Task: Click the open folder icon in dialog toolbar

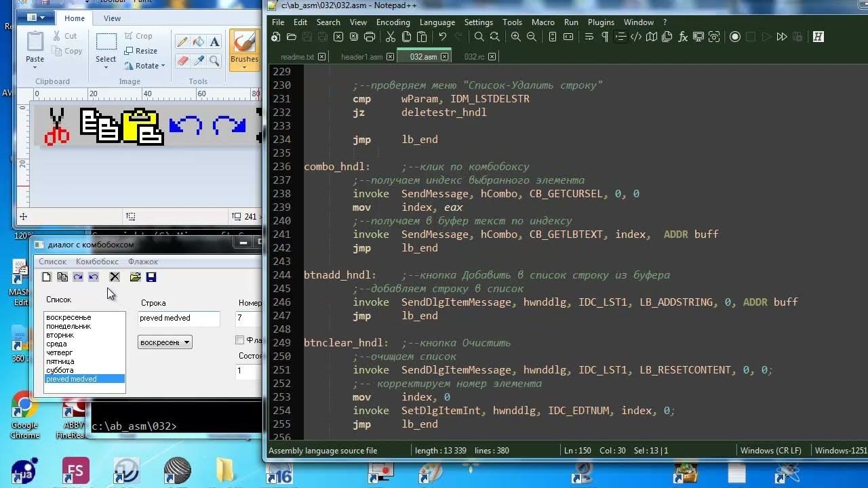Action: pyautogui.click(x=135, y=277)
